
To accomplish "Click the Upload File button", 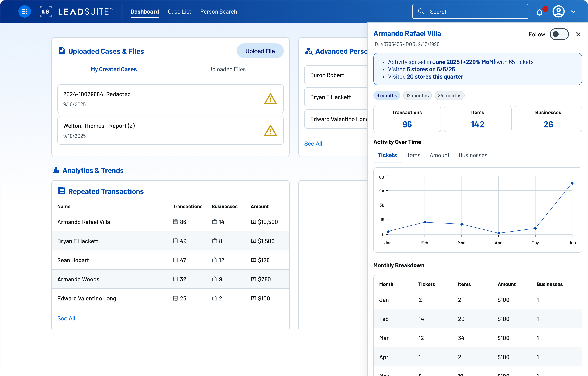I will [260, 51].
